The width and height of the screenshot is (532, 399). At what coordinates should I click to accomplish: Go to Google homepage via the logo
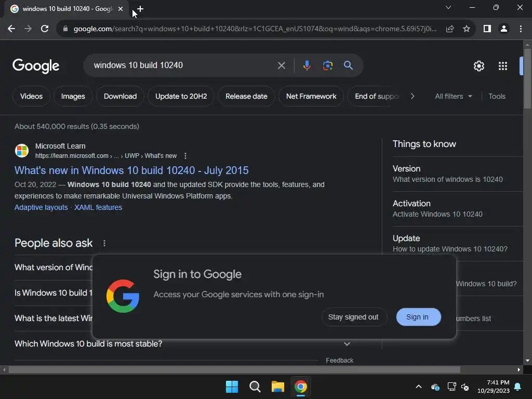click(36, 66)
